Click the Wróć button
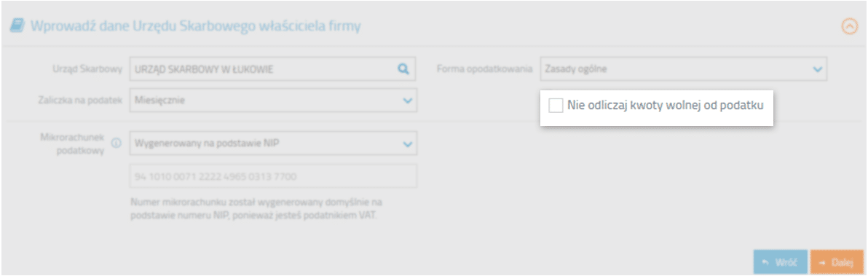Viewport: 868px width, 276px height. 780,263
